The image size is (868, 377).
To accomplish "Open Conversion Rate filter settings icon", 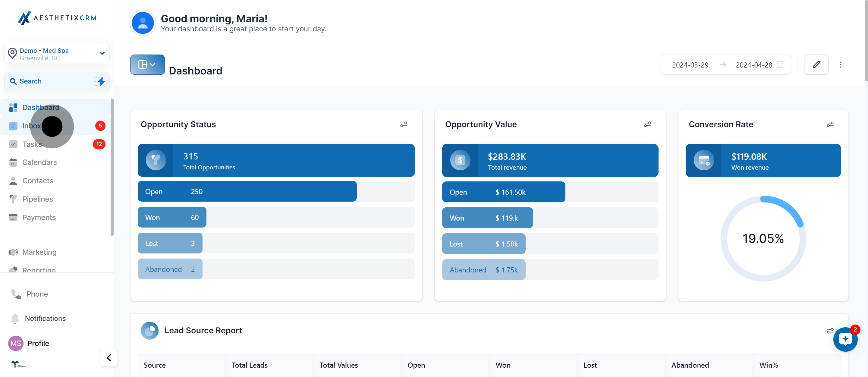I will tap(830, 124).
